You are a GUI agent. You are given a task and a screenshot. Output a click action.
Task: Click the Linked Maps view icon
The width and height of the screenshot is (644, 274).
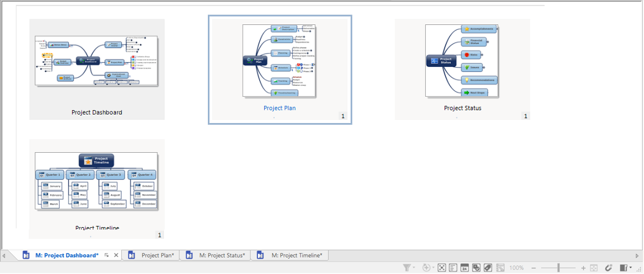500,268
